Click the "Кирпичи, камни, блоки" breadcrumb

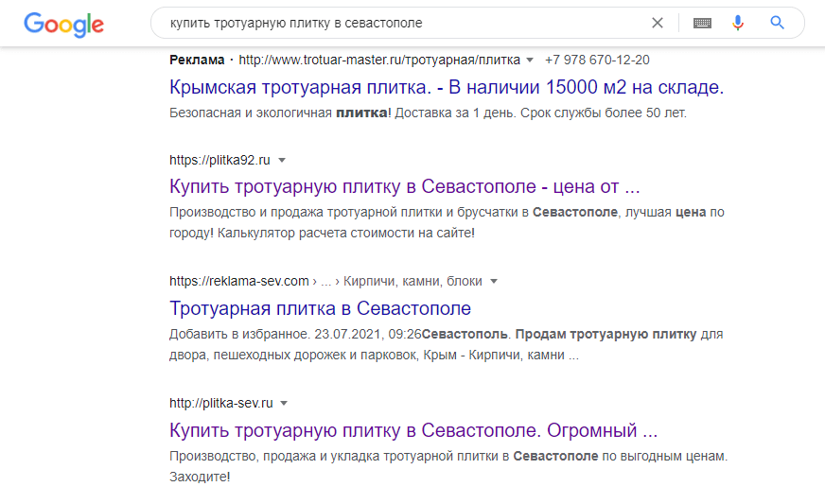pos(412,281)
